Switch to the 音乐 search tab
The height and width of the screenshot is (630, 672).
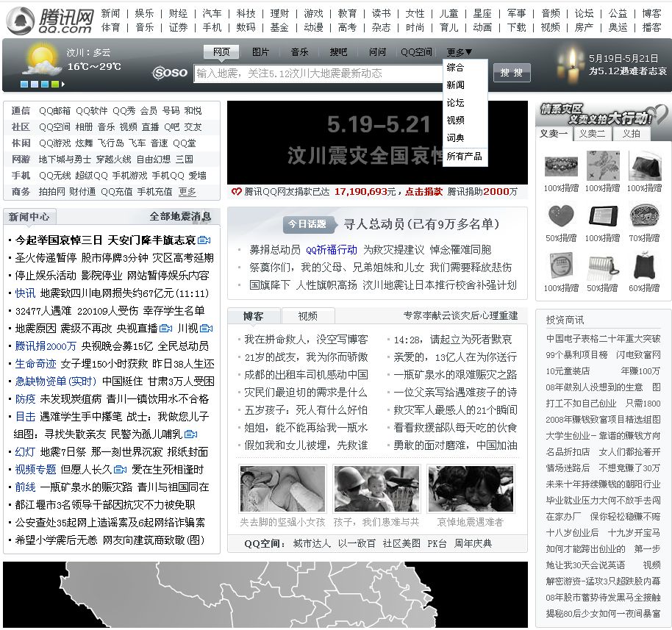tap(299, 52)
